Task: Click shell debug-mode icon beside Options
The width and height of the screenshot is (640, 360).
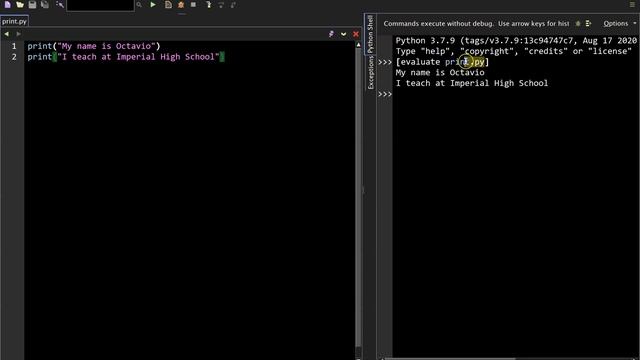Action: coord(589,23)
